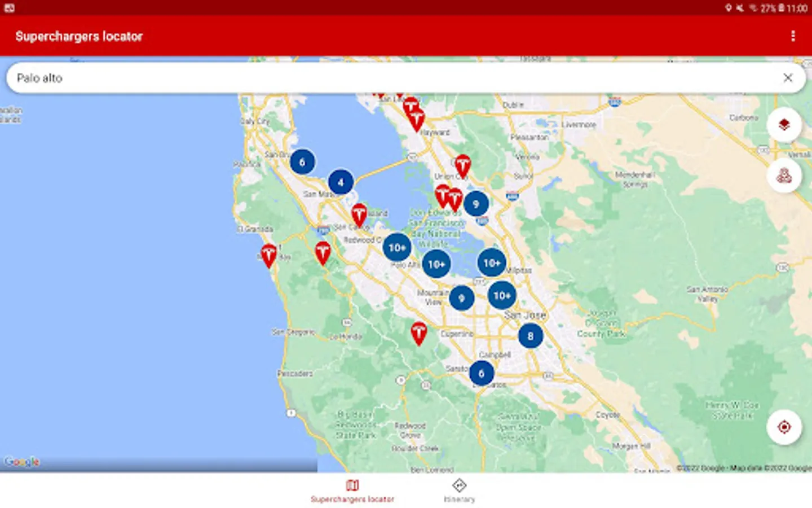This screenshot has height=508, width=812.
Task: Select the Tesla pin on the coast near El Granada
Action: [x=268, y=256]
